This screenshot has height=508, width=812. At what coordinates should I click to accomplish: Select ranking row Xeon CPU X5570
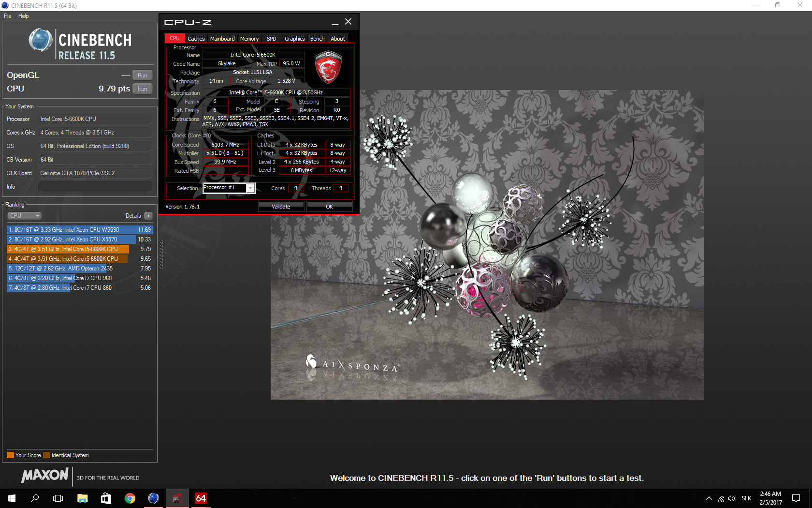tap(80, 239)
